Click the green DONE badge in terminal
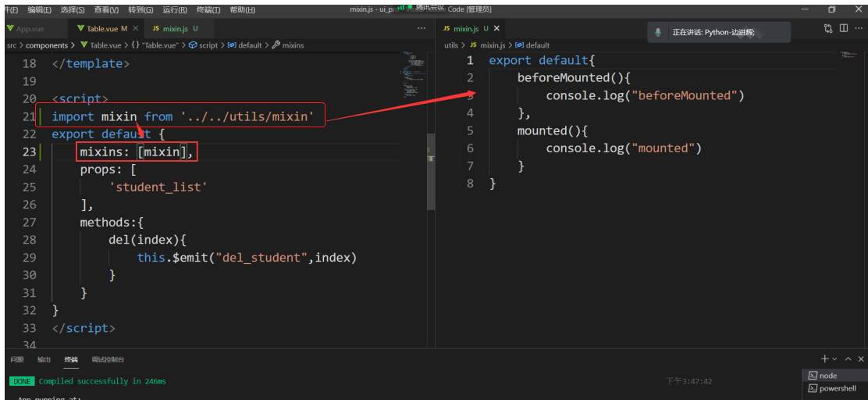Viewport: 868px width, 403px height. 22,381
